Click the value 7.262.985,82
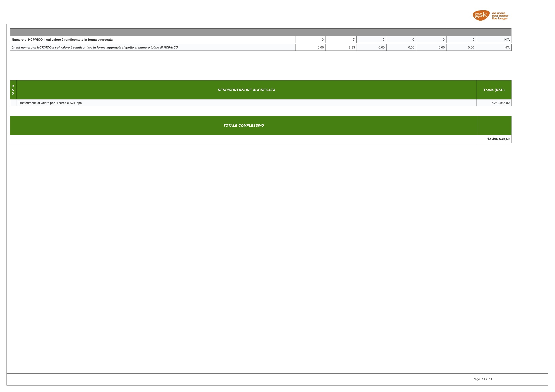The height and width of the screenshot is (392, 555). coord(500,103)
